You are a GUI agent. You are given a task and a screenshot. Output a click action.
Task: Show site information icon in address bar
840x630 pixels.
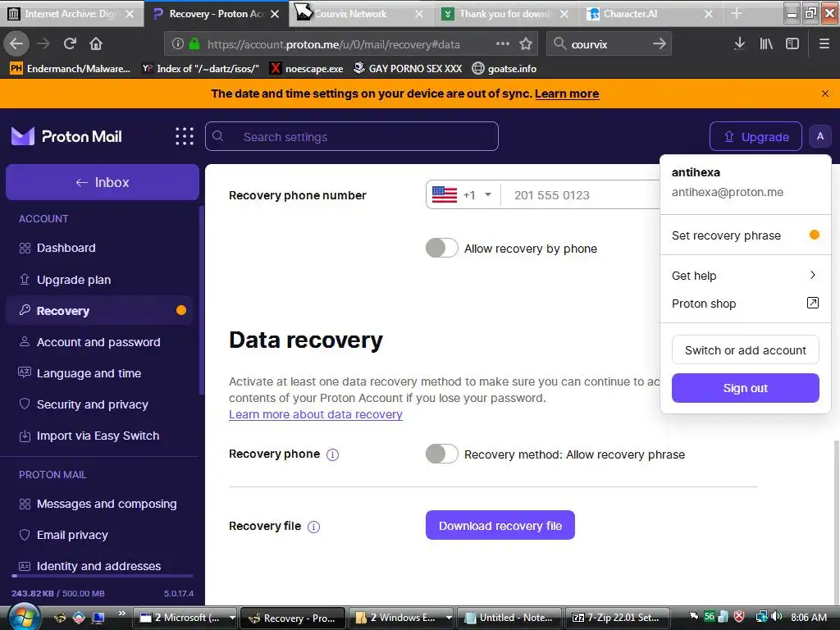coord(178,44)
